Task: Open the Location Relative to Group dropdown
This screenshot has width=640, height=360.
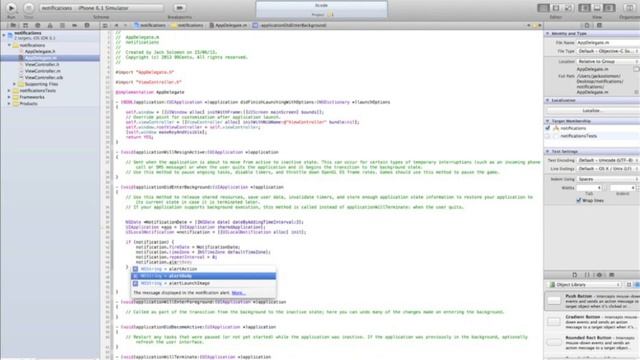Action: point(608,61)
